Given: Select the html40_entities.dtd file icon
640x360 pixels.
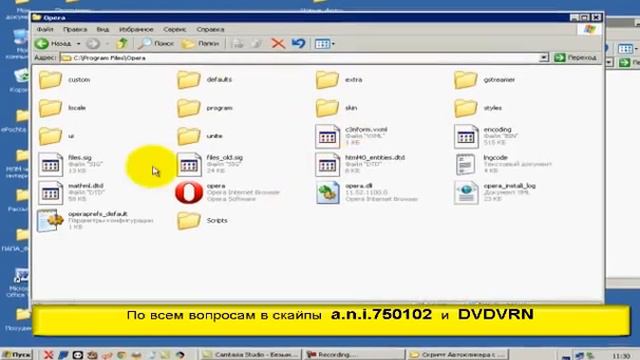Looking at the screenshot, I should click(x=327, y=164).
